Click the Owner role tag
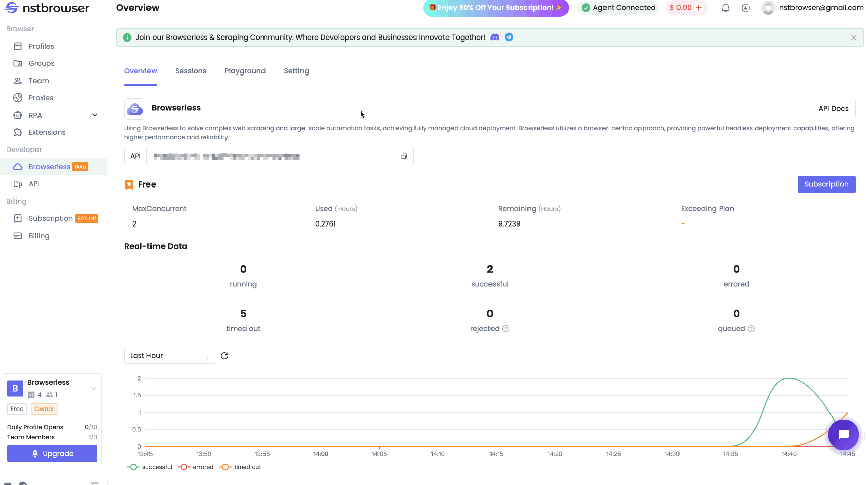 point(45,409)
